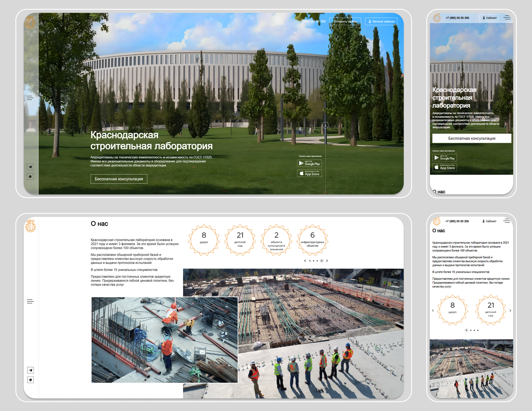
Task: Click WhatsApp icon in desktop 'О нас' sidebar
Action: pyautogui.click(x=30, y=380)
